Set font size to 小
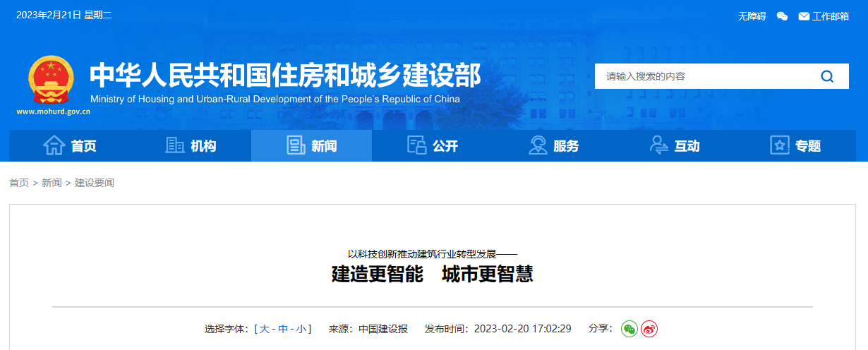868x350 pixels. point(301,329)
